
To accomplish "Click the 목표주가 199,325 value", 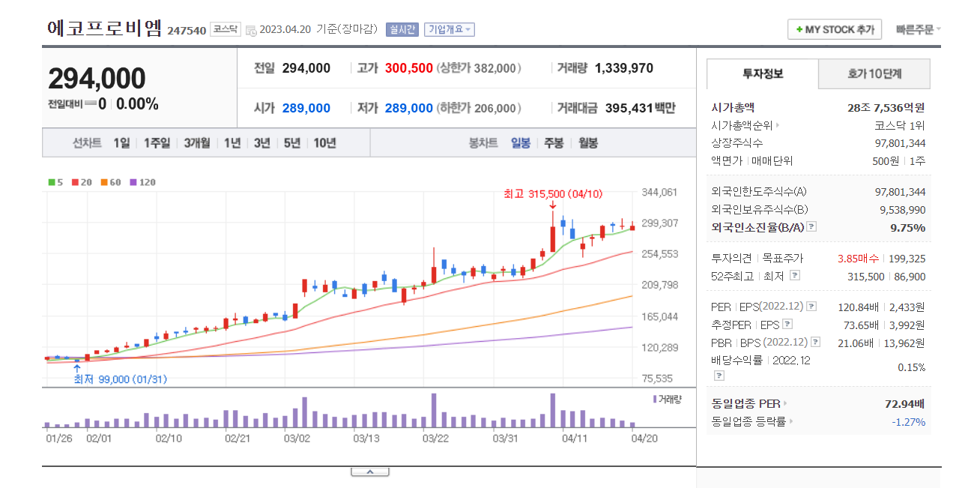I will [907, 259].
